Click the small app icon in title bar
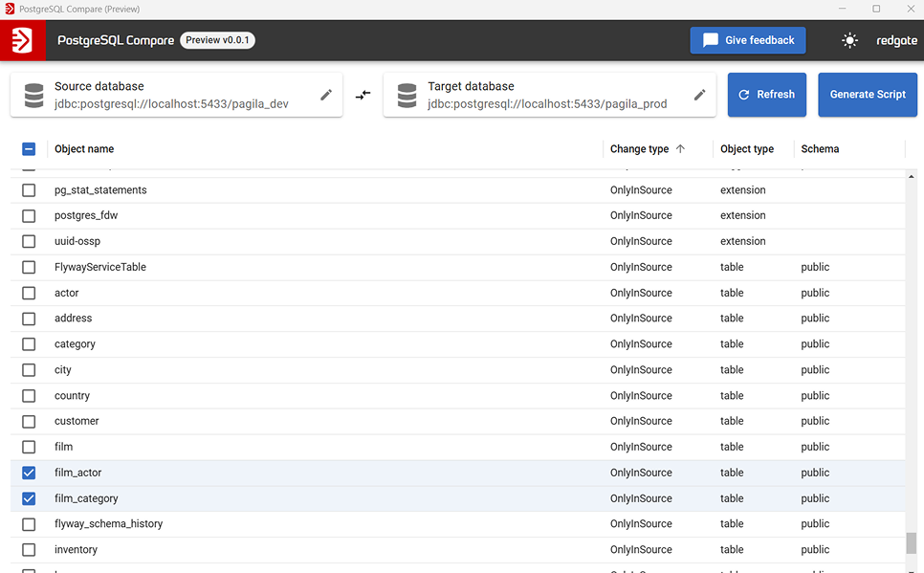 [x=10, y=9]
